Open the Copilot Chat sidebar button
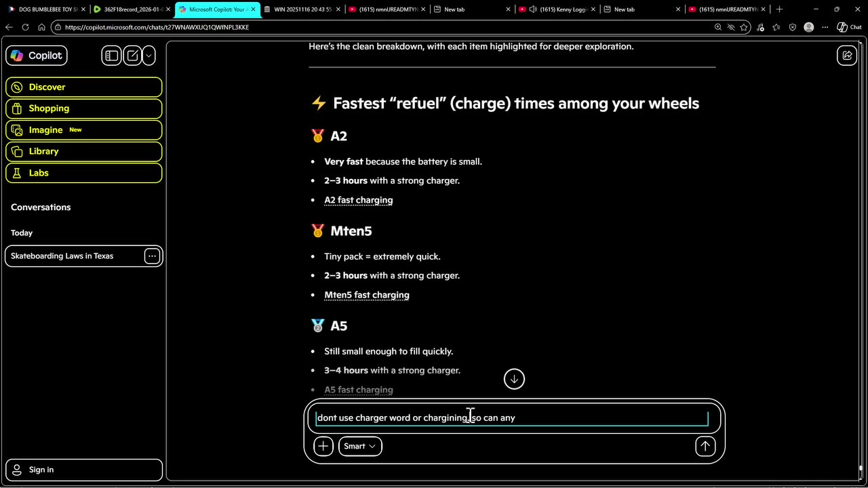The width and height of the screenshot is (868, 488). pyautogui.click(x=850, y=27)
